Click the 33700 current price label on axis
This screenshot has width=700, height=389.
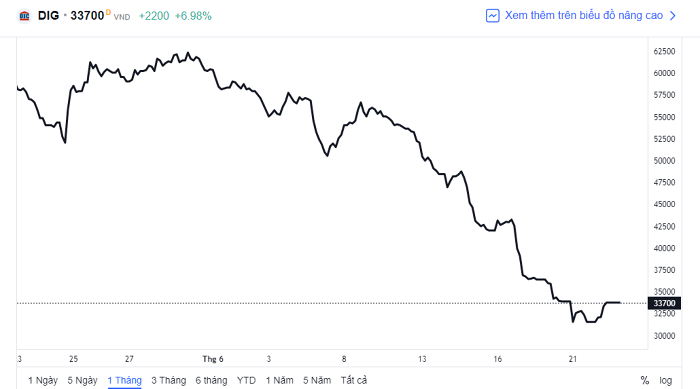(x=664, y=303)
